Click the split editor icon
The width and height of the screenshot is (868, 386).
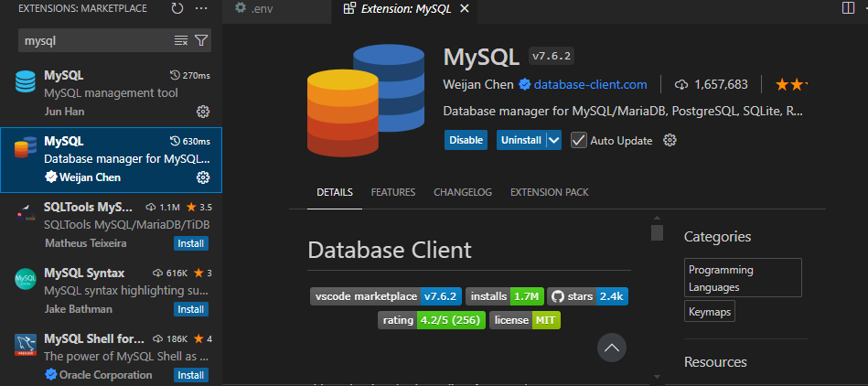click(848, 7)
